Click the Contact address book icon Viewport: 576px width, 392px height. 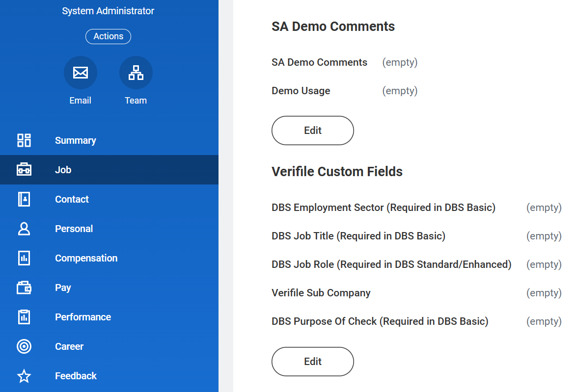(x=24, y=199)
